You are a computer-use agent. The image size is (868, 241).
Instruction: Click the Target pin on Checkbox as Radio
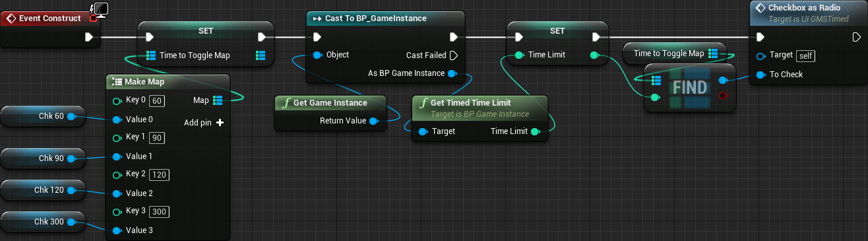(x=760, y=55)
